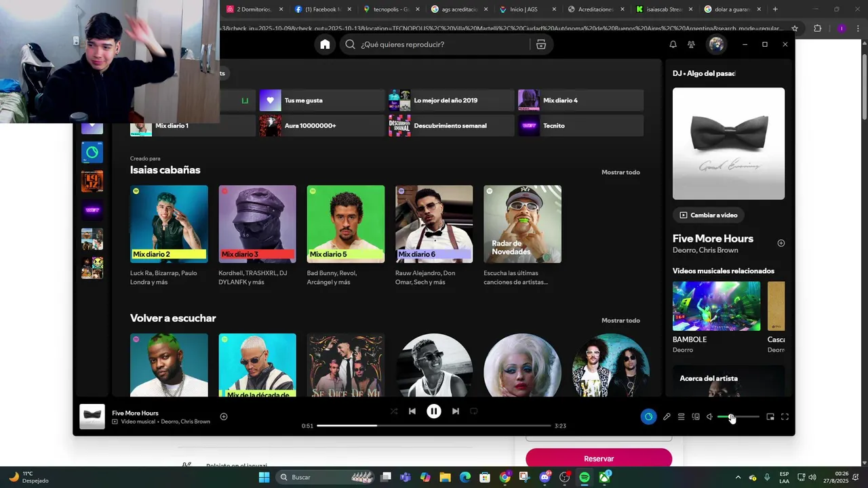The width and height of the screenshot is (868, 488).
Task: Open the Spotify profile avatar menu
Action: 716,44
